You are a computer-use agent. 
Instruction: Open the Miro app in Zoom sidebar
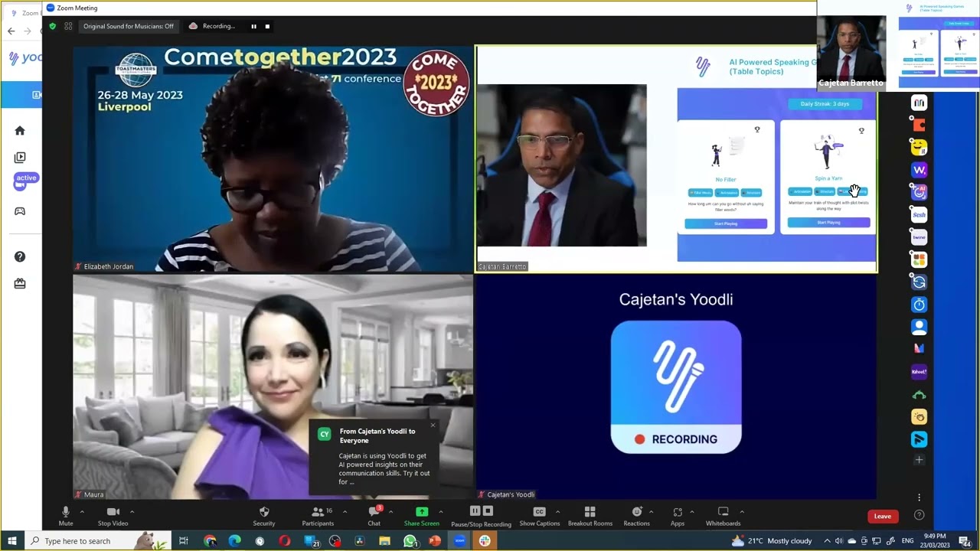(920, 103)
